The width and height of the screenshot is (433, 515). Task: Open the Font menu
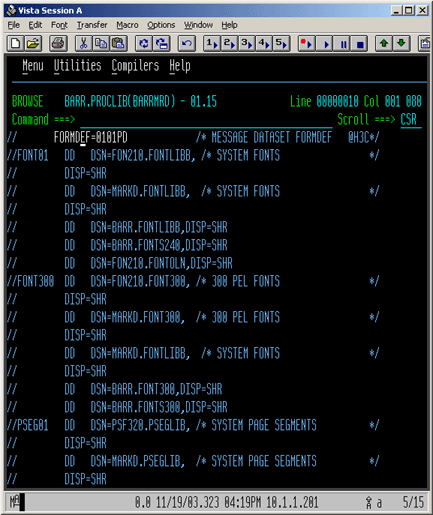[59, 25]
